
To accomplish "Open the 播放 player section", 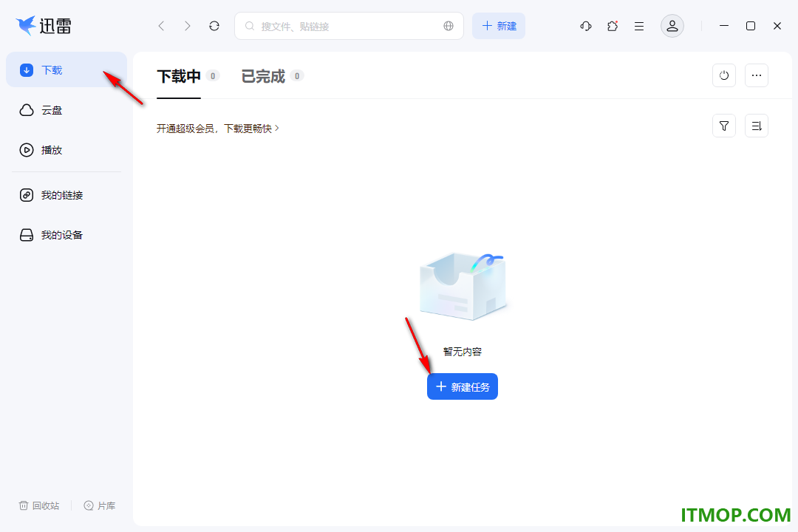I will click(x=66, y=150).
